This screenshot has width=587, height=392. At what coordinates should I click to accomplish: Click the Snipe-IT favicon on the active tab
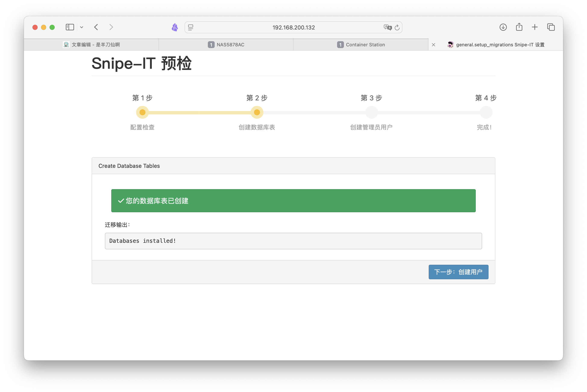tap(451, 44)
